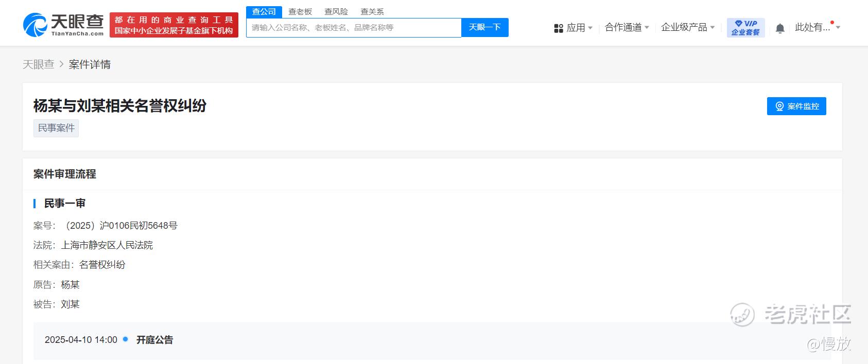
Task: Go to 天眼查 breadcrumb link
Action: point(39,64)
